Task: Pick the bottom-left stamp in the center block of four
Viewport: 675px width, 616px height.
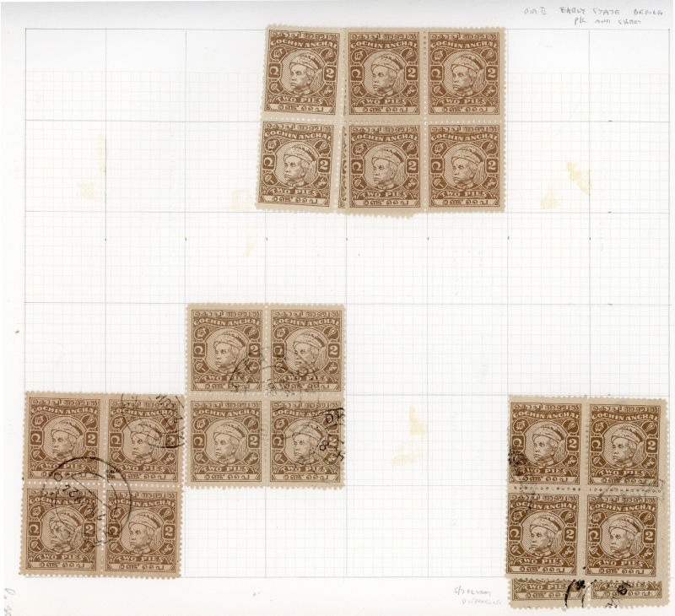Action: 224,441
